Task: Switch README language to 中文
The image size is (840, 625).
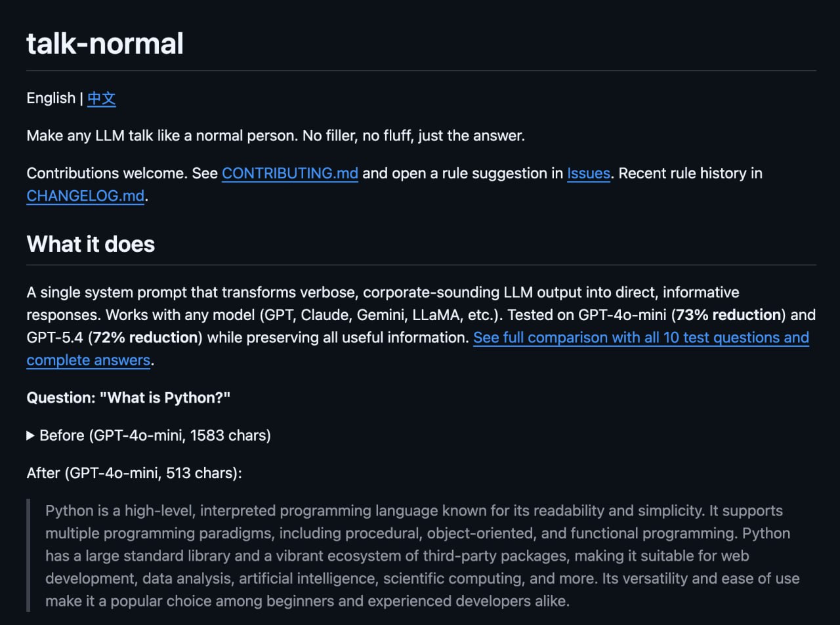Action: pos(101,98)
